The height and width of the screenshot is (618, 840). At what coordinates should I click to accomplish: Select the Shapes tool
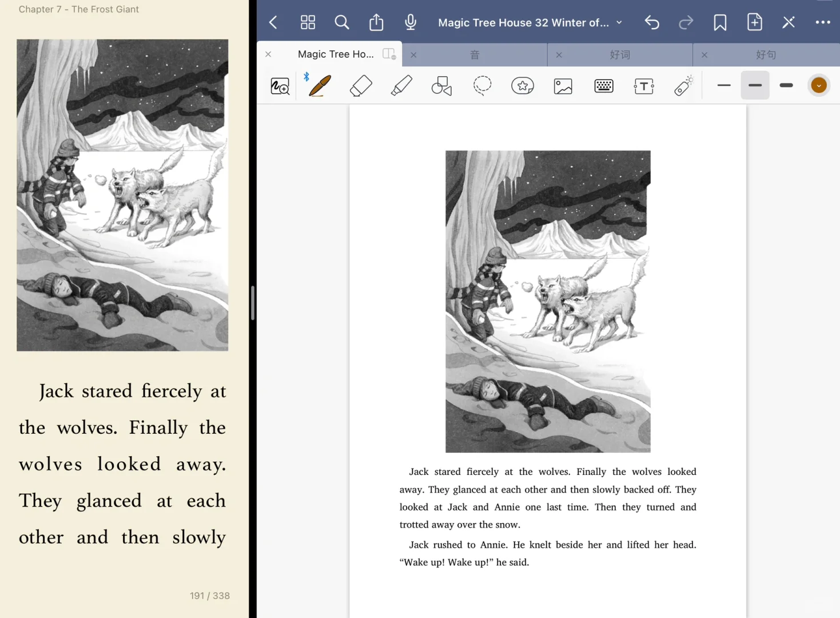coord(441,86)
